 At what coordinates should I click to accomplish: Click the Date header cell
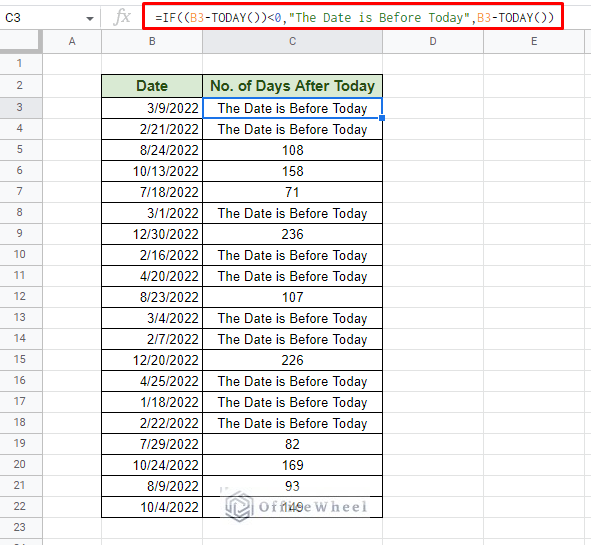tap(152, 86)
